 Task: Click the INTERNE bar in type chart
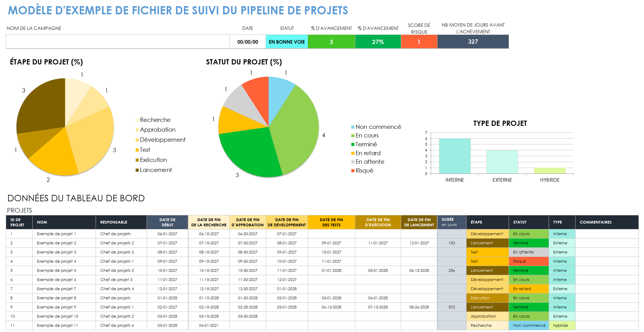click(x=455, y=156)
